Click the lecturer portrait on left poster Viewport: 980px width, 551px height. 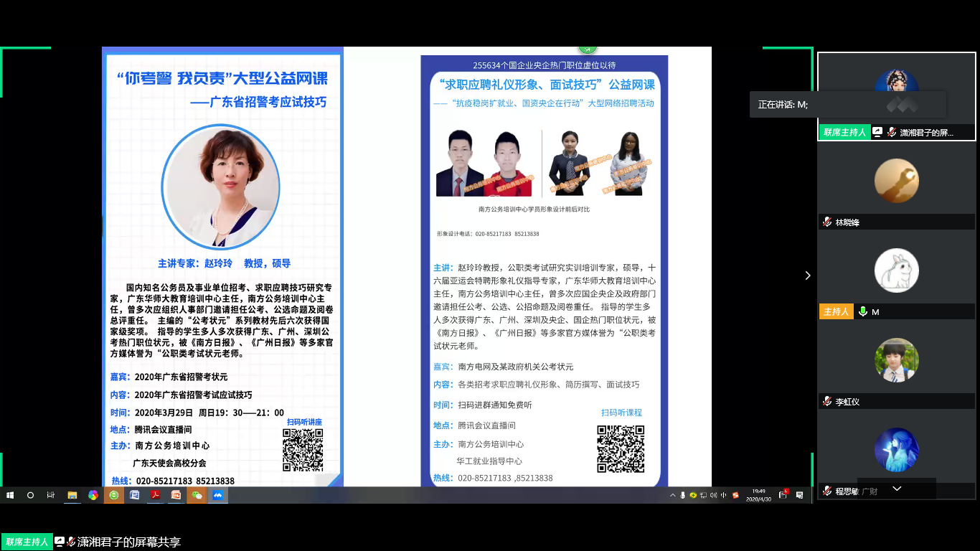click(x=221, y=186)
